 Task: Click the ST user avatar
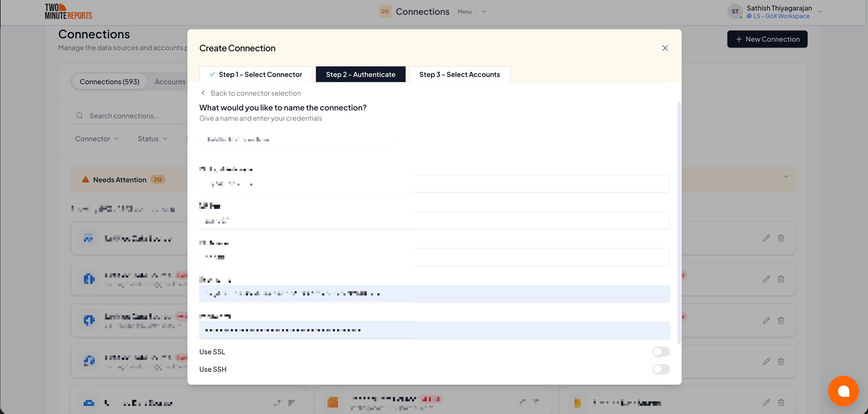click(735, 11)
